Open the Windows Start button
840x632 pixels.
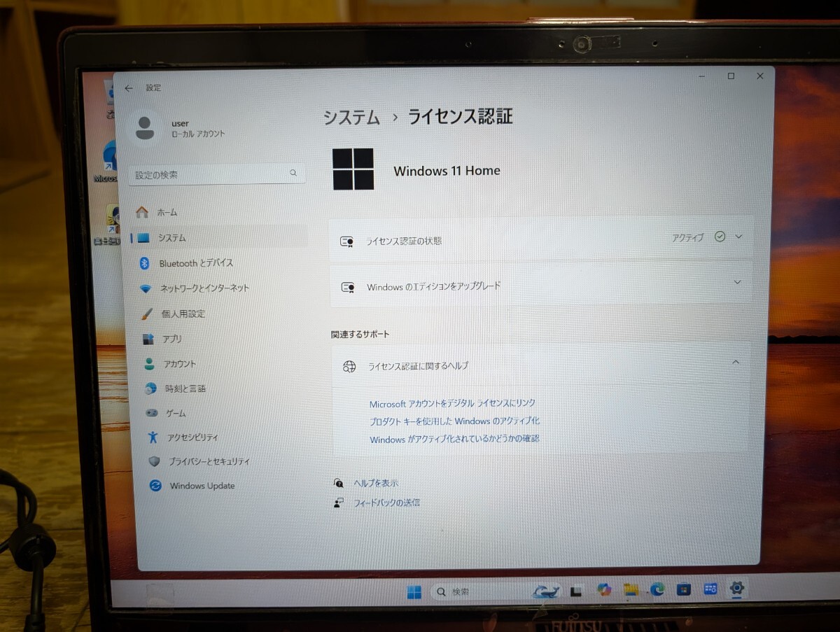[x=414, y=592]
